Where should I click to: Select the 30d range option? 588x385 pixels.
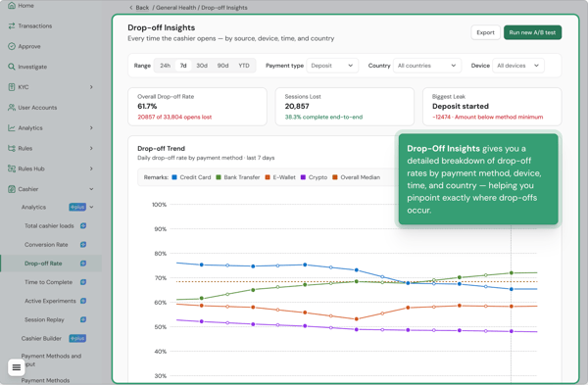pyautogui.click(x=202, y=66)
